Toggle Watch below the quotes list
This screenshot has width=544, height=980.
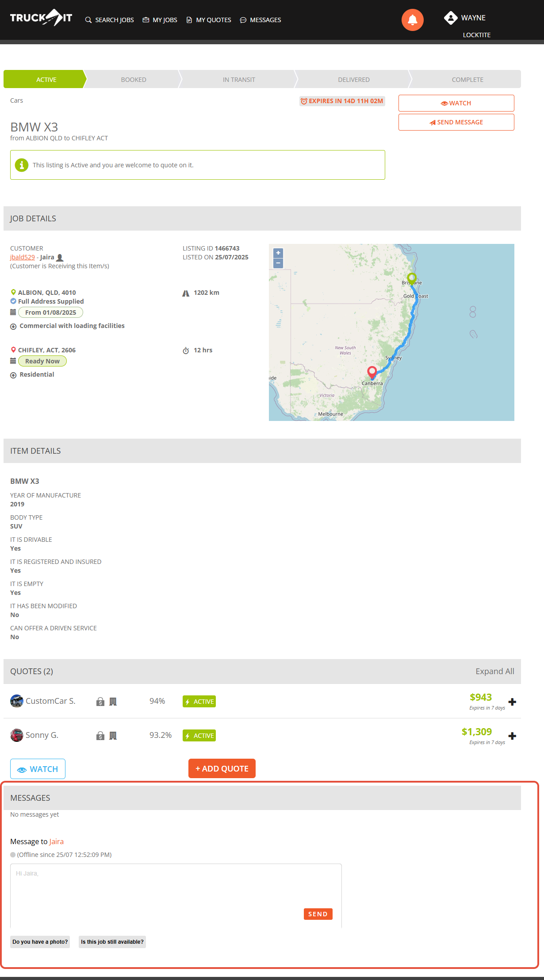[x=38, y=769]
